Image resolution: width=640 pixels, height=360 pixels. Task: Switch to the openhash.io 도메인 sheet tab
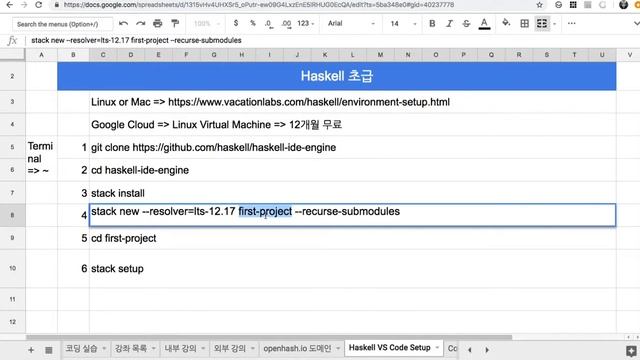297,349
